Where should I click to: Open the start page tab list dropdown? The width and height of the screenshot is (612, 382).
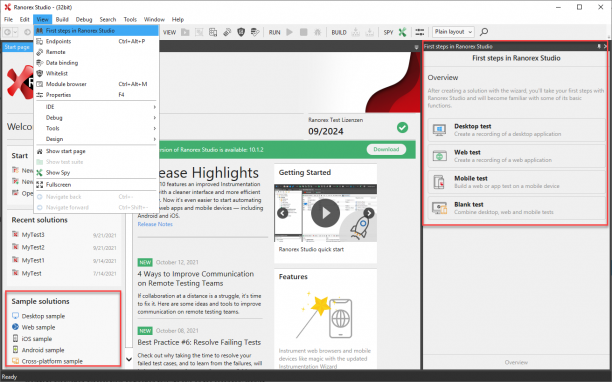click(x=416, y=47)
